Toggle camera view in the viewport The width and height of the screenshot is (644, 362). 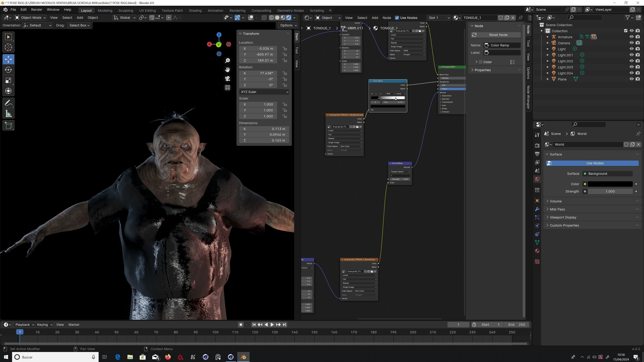[227, 79]
